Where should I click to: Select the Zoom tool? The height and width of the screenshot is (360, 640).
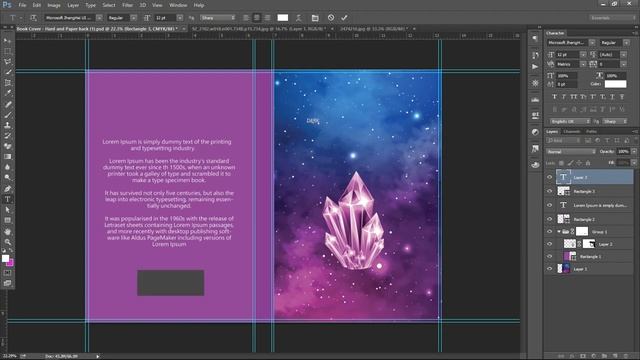(x=7, y=242)
